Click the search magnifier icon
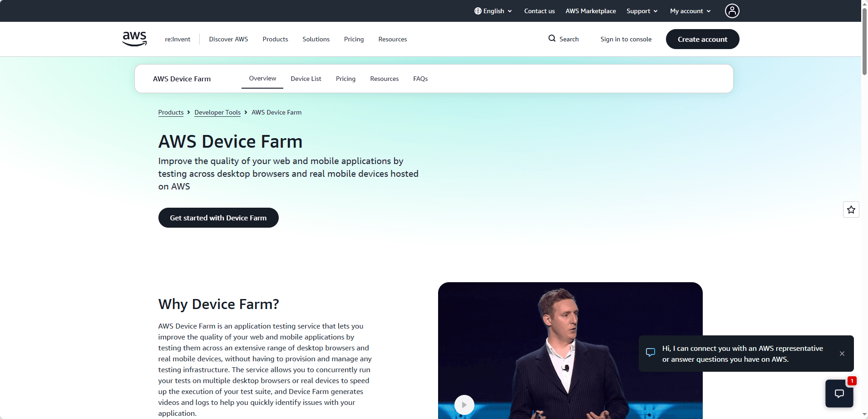The width and height of the screenshot is (868, 419). click(x=552, y=39)
